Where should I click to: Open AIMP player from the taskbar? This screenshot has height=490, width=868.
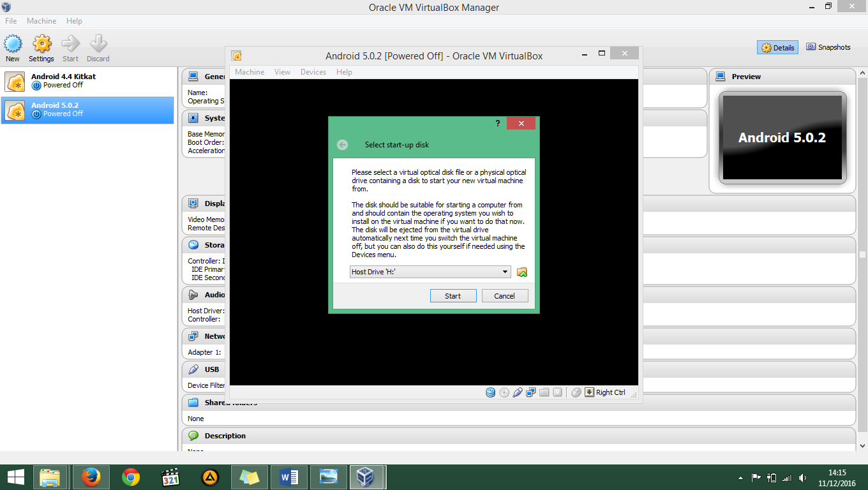pos(210,477)
